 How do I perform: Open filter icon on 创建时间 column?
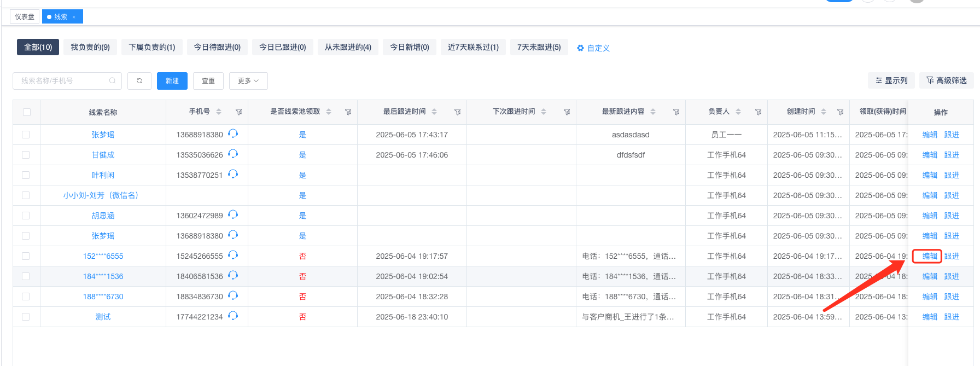840,112
